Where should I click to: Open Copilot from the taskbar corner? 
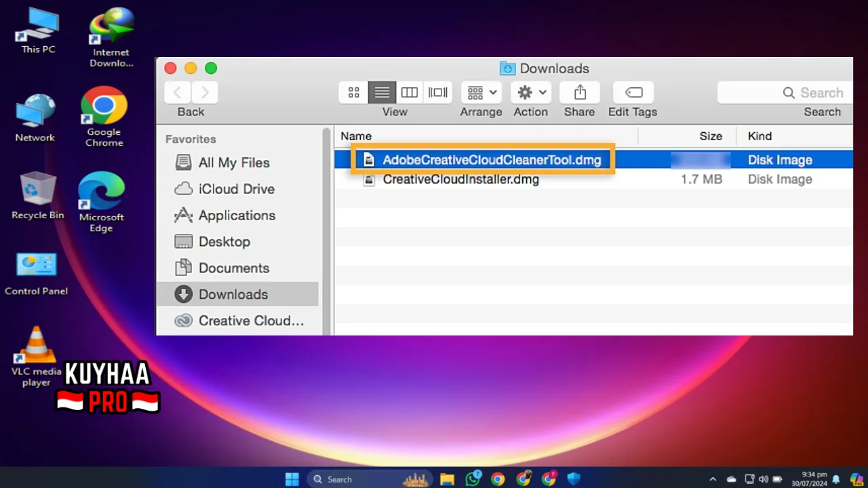pyautogui.click(x=856, y=479)
